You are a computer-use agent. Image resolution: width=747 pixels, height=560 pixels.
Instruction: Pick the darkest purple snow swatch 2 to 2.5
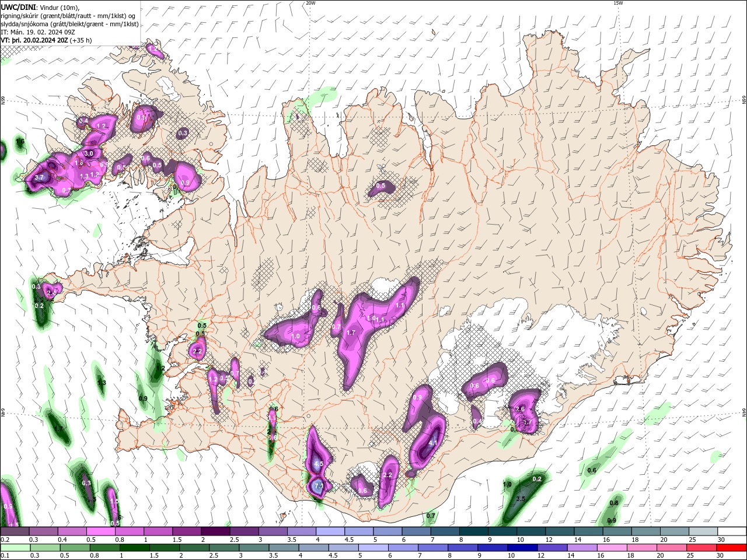pyautogui.click(x=215, y=531)
